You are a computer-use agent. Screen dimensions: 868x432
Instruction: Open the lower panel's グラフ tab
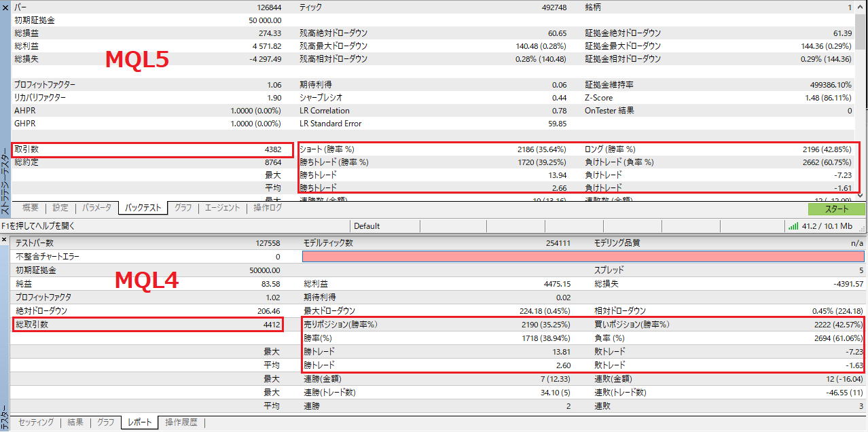click(105, 422)
